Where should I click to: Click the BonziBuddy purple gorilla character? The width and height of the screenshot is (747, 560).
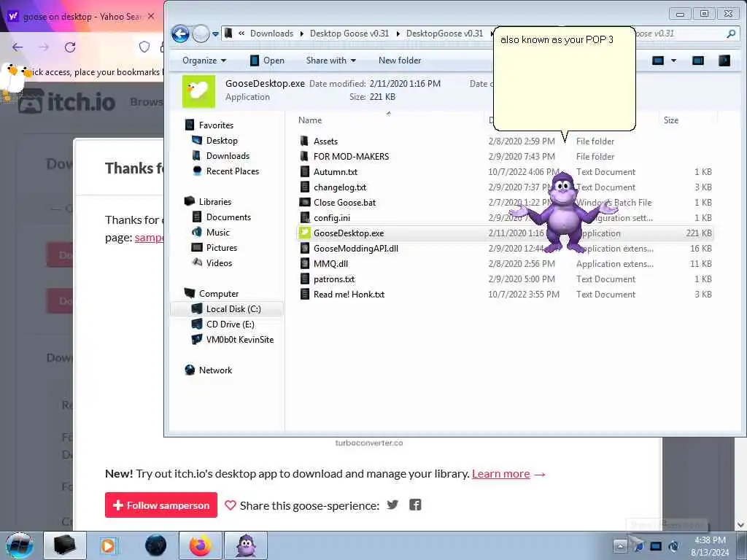564,212
